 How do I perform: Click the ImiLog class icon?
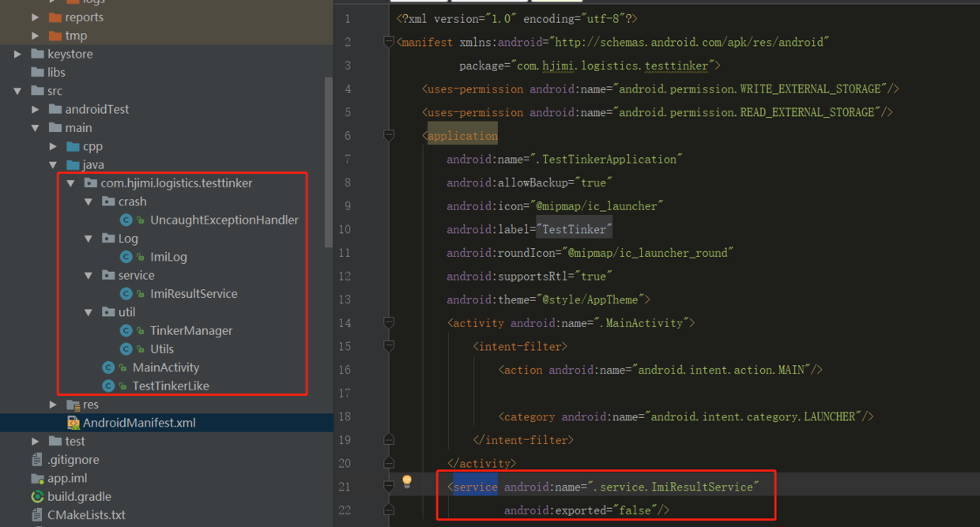coord(126,257)
